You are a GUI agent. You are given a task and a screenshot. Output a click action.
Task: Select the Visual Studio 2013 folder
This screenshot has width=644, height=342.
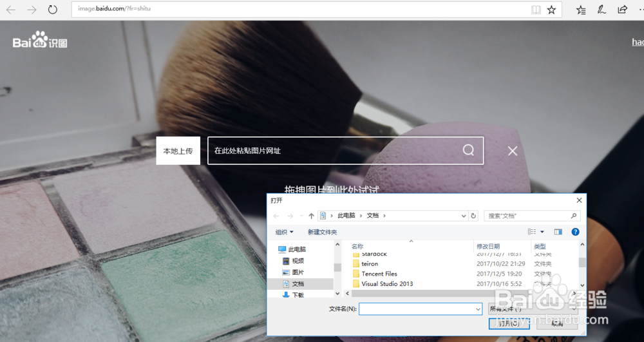(387, 283)
